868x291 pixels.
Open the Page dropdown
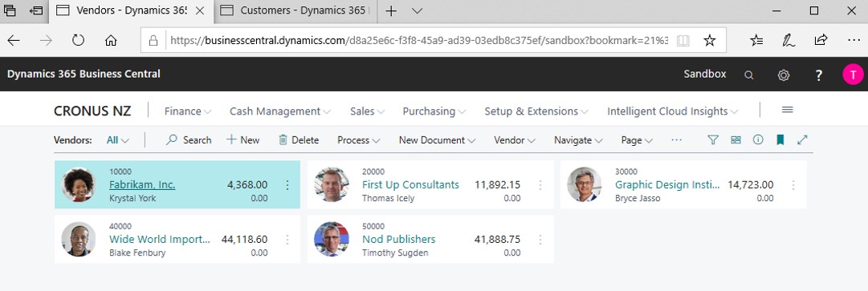638,140
